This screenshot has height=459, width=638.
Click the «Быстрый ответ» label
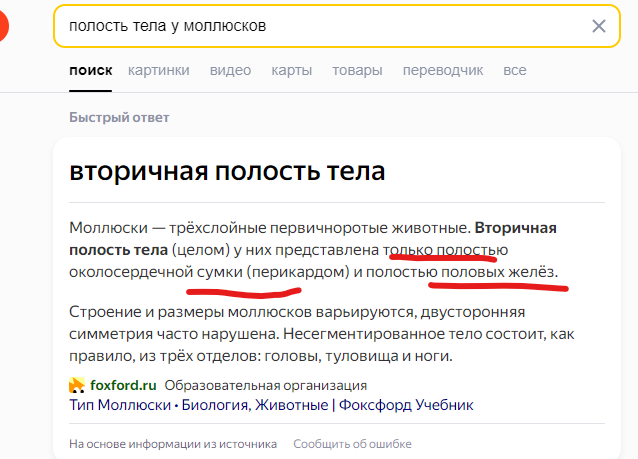tap(119, 118)
